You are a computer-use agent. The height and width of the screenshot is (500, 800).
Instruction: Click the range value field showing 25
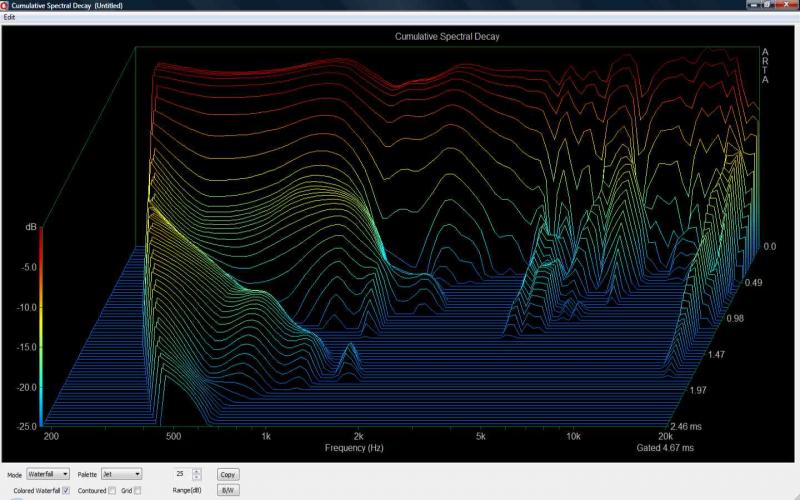click(x=180, y=473)
